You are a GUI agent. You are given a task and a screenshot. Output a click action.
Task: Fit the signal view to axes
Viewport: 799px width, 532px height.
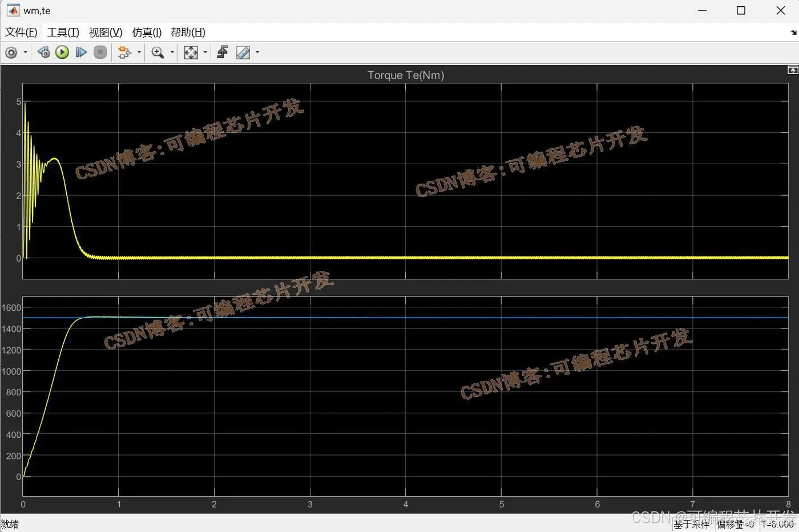191,52
